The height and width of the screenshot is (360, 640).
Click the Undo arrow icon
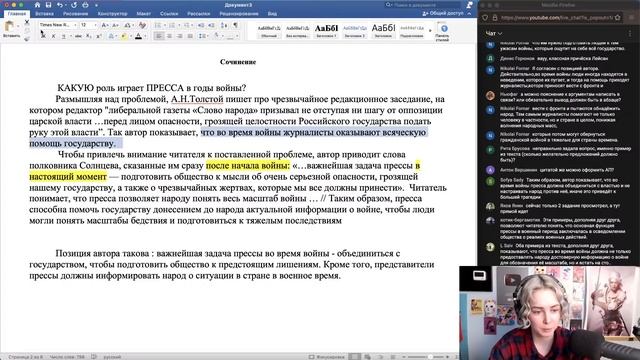(x=60, y=5)
